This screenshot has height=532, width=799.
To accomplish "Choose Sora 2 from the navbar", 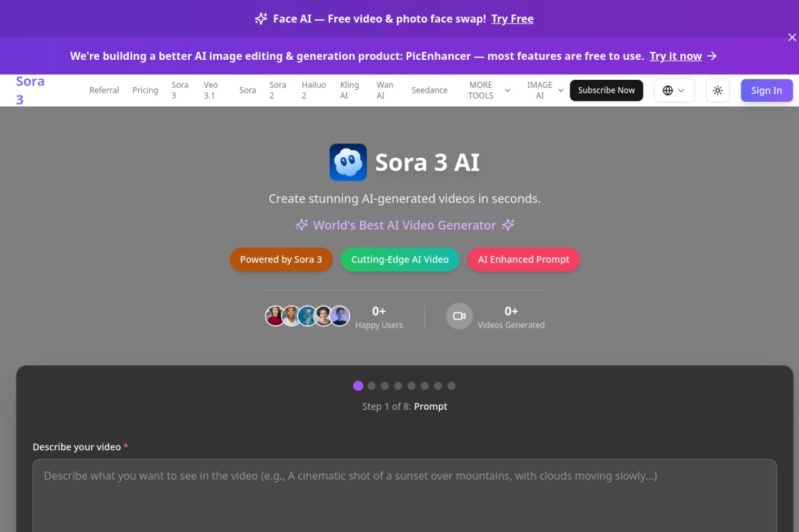I will tap(278, 90).
